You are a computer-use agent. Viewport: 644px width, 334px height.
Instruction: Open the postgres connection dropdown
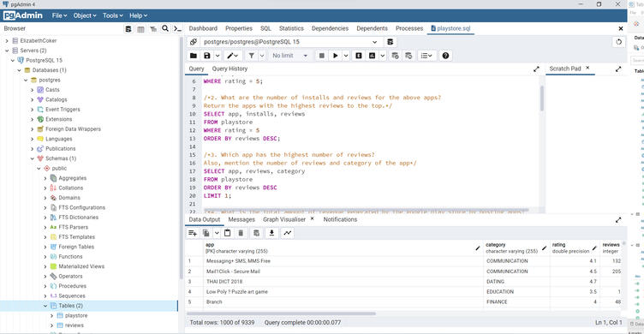[290, 42]
